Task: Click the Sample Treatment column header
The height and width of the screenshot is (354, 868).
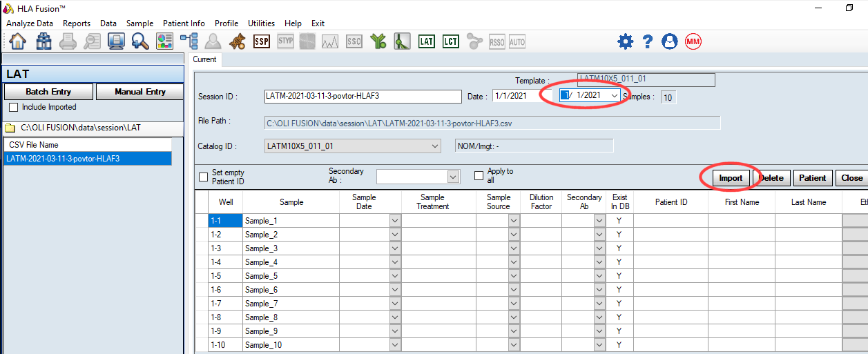Action: [x=433, y=201]
